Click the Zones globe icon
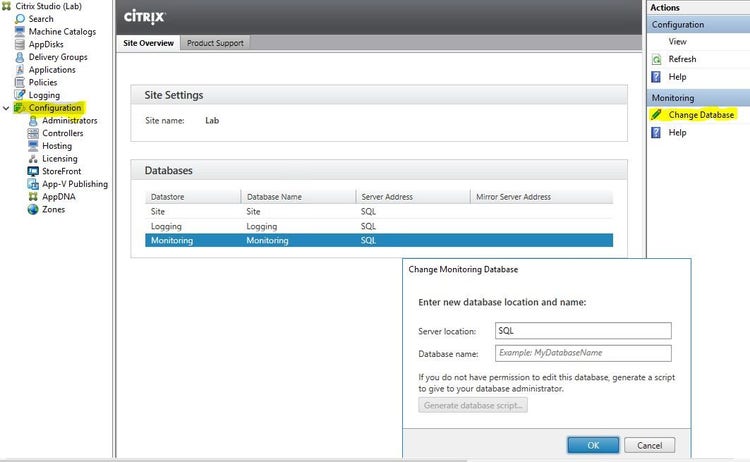750x462 pixels. click(33, 209)
